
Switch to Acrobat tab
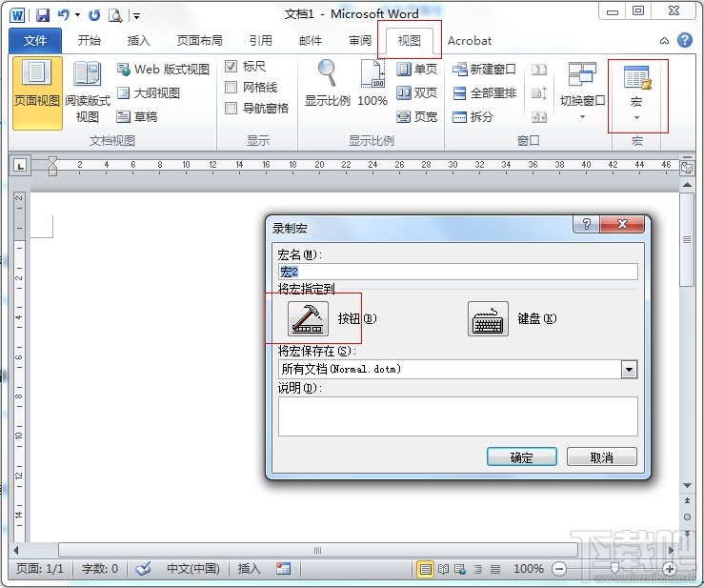tap(470, 41)
